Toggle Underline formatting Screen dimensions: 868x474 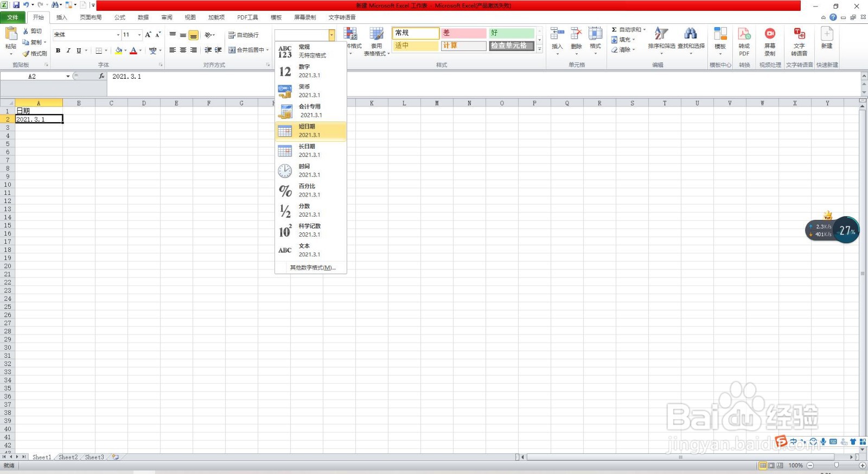[79, 50]
